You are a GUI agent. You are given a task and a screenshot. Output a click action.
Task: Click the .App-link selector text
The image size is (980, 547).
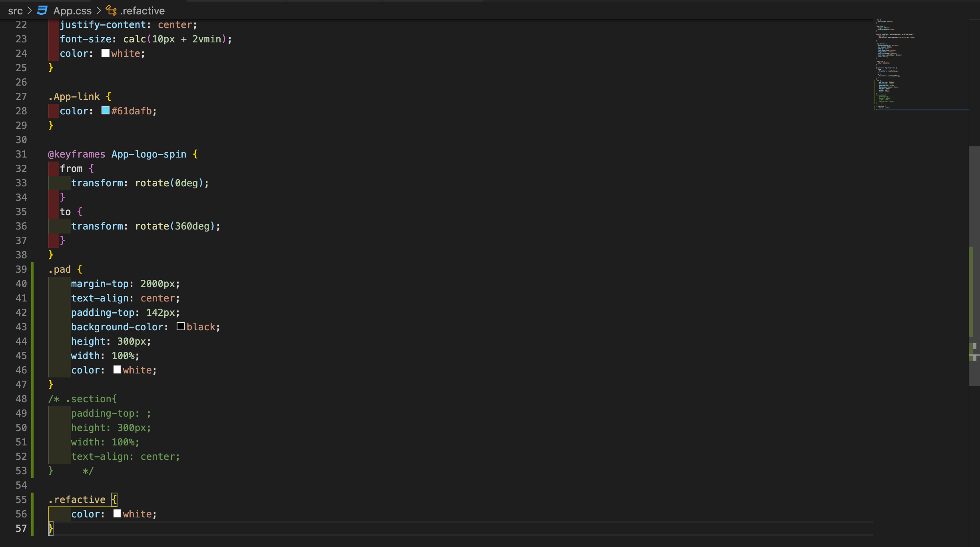pos(74,96)
